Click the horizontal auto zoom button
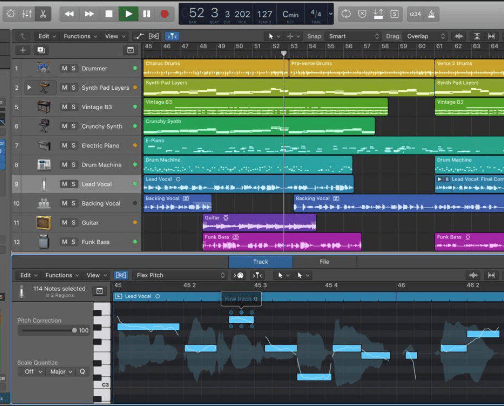 point(491,36)
